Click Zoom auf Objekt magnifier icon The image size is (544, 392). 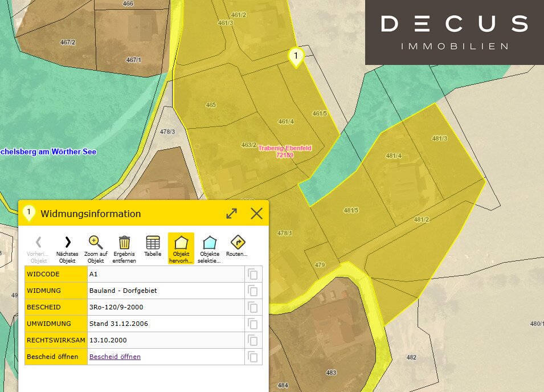tap(96, 243)
